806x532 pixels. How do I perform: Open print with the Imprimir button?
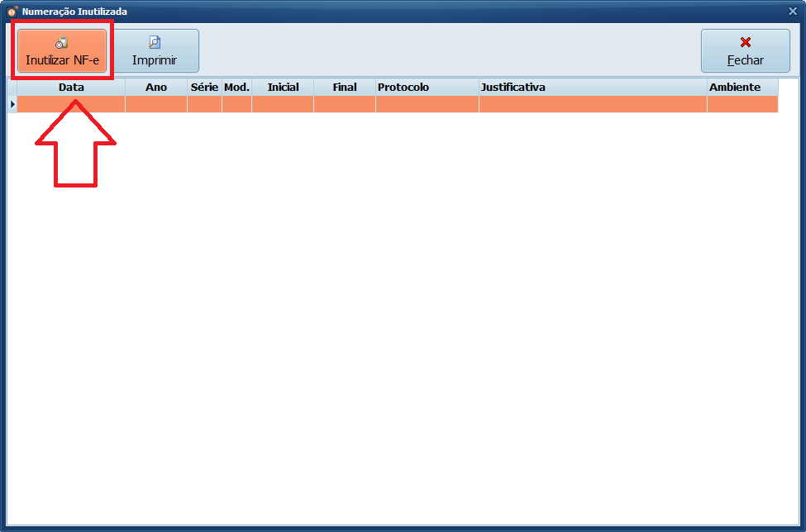[x=155, y=51]
